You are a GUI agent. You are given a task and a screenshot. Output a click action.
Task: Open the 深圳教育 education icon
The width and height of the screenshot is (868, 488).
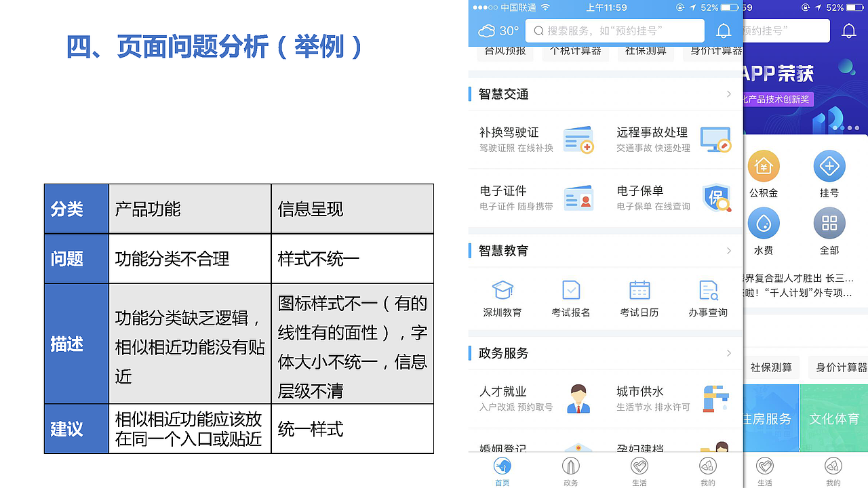pyautogui.click(x=502, y=293)
